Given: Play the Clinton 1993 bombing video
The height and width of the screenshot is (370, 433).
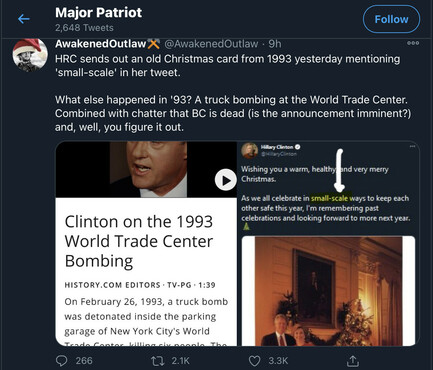Looking at the screenshot, I should (x=226, y=180).
